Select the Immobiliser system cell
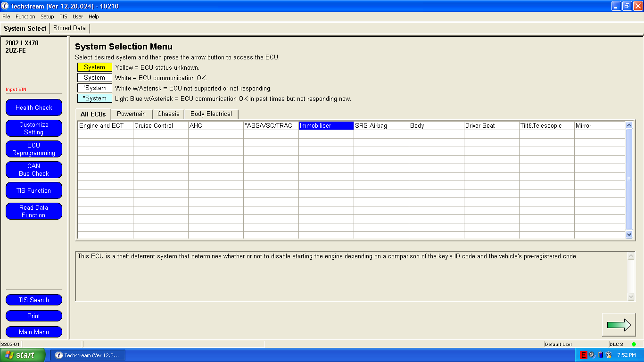This screenshot has height=362, width=644. point(326,126)
